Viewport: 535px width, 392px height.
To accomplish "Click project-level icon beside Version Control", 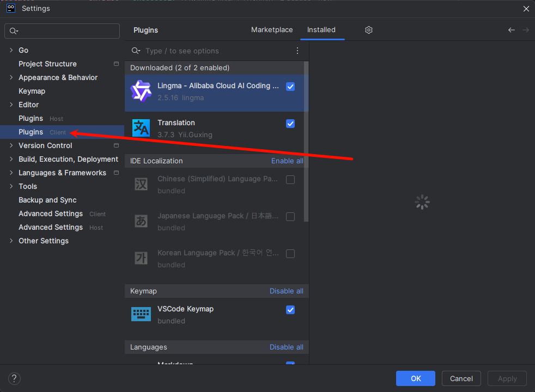I will point(116,145).
